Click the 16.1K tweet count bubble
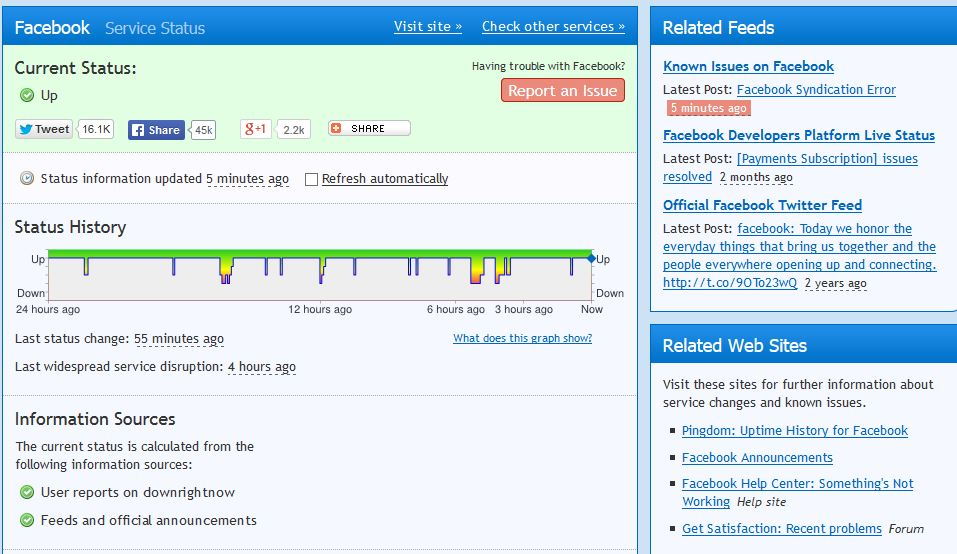Screen dimensions: 957x554 tap(96, 129)
